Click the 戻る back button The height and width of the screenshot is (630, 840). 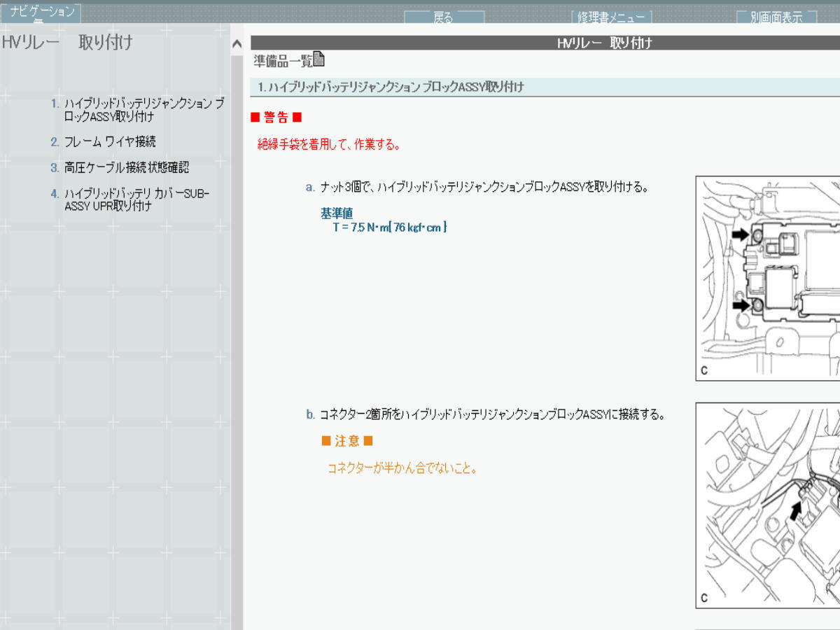click(x=443, y=17)
